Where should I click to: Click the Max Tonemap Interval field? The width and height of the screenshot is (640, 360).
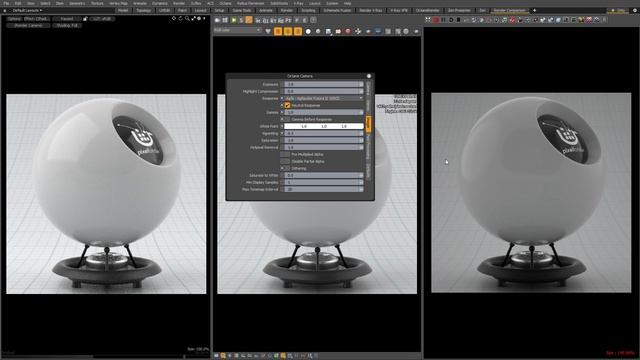click(324, 189)
